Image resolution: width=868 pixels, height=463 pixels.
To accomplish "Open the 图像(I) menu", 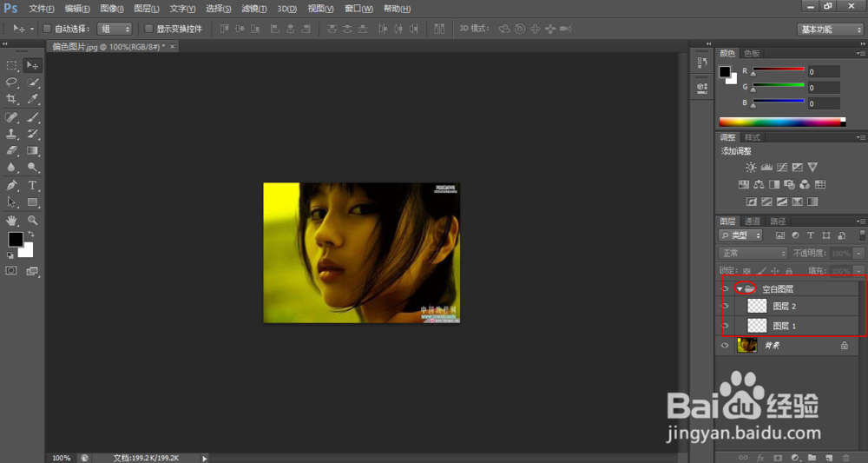I will pos(112,9).
